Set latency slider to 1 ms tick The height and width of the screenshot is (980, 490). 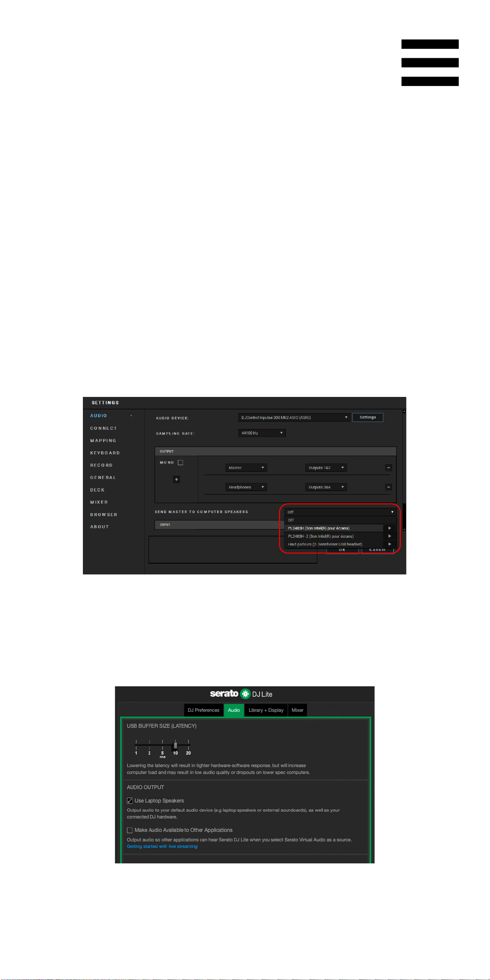[x=136, y=745]
